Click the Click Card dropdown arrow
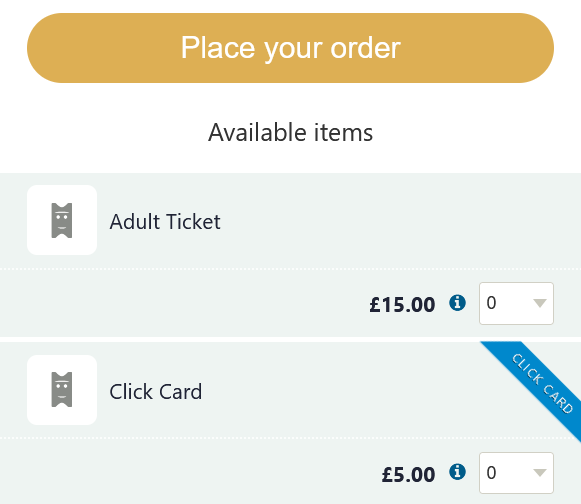581x504 pixels. click(540, 473)
